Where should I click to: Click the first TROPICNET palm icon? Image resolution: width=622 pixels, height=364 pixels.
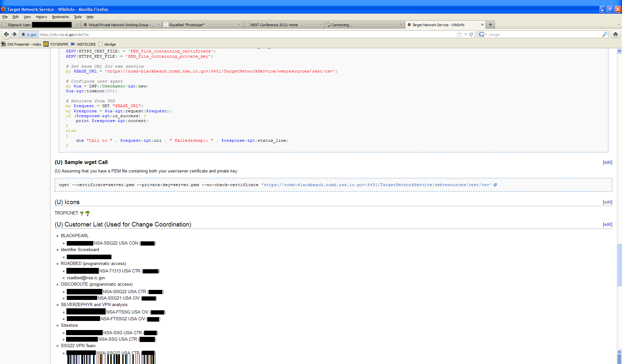coord(82,213)
